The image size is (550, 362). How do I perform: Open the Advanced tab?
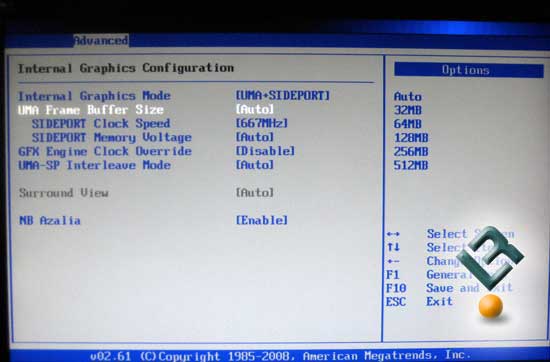[101, 41]
